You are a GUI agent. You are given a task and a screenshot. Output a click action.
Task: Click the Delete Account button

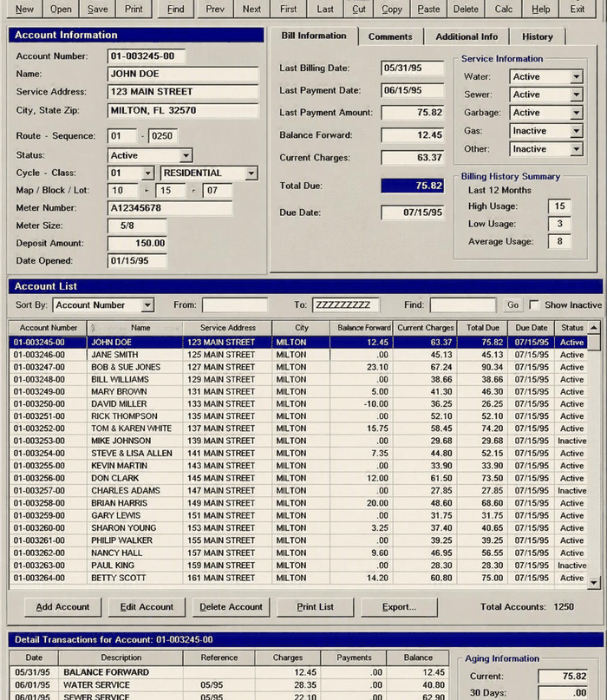point(231,607)
